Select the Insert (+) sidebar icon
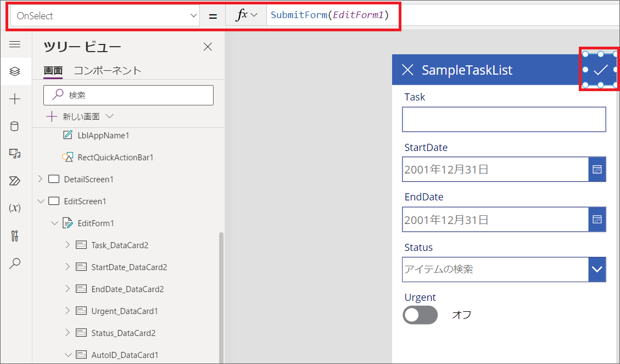 (x=16, y=99)
